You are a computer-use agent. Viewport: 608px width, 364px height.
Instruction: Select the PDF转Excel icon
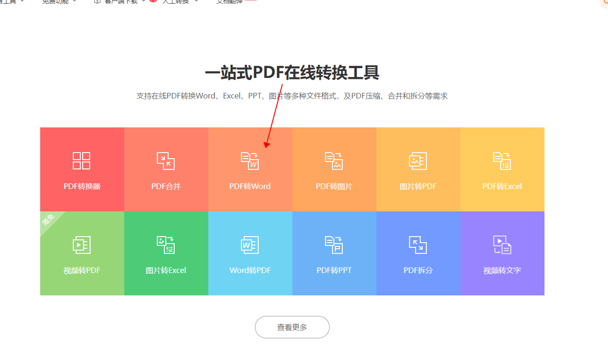(502, 161)
